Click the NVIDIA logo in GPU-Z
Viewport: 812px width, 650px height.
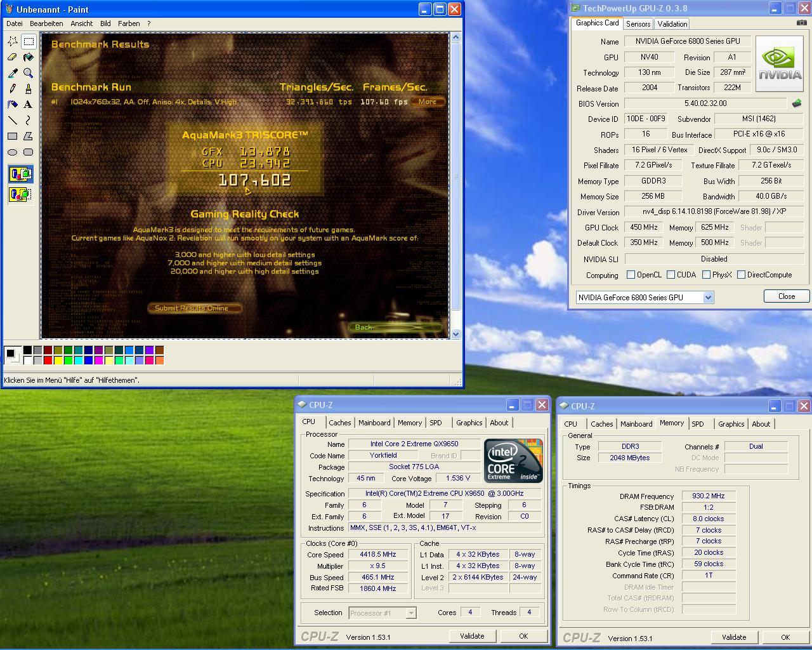click(780, 63)
